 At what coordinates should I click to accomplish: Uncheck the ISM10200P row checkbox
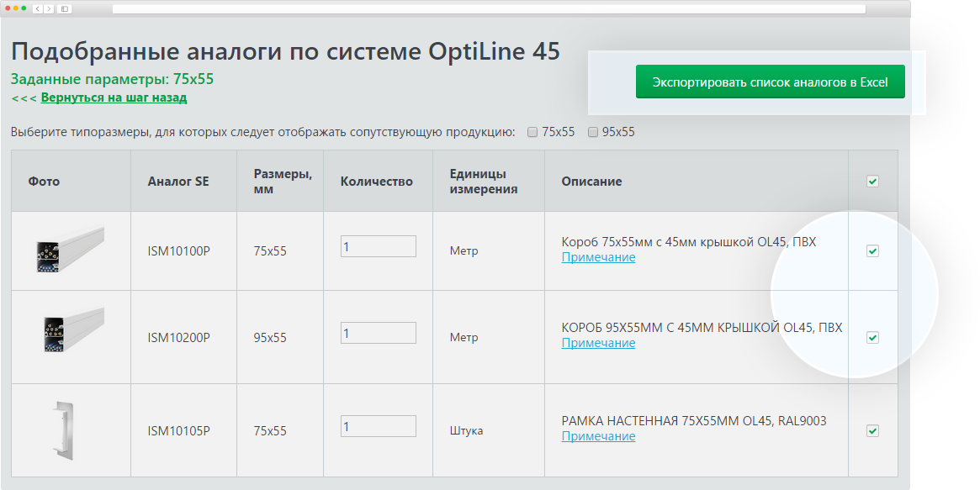[x=872, y=337]
